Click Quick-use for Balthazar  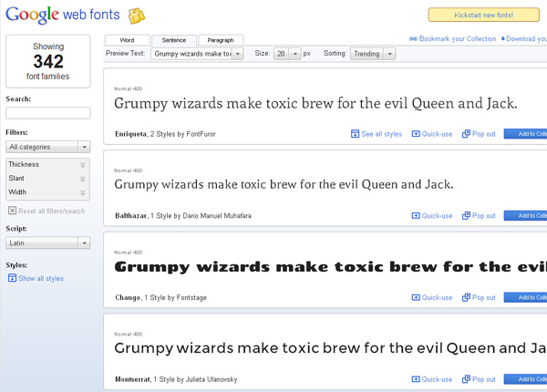click(437, 216)
